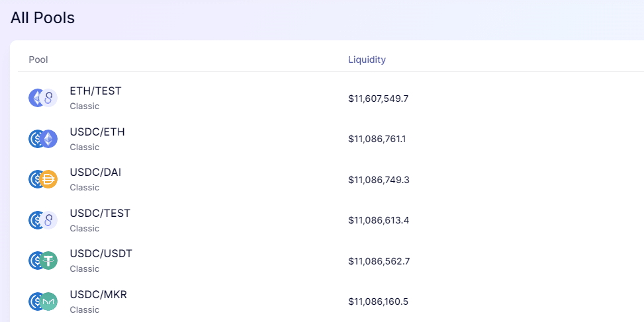Select the $11,607,549.7 liquidity value

tap(379, 99)
